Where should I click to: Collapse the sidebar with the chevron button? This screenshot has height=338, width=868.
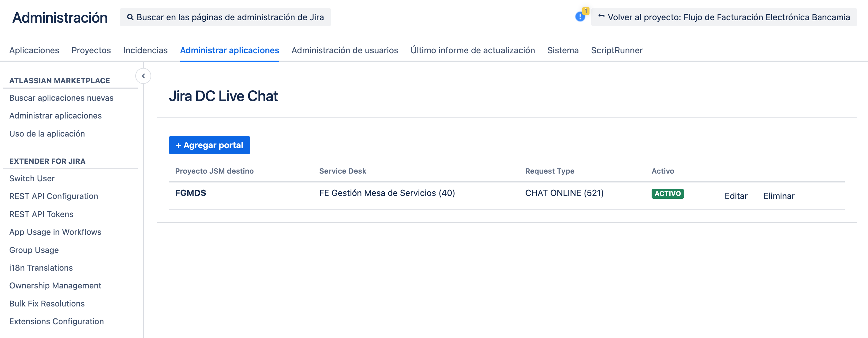[x=143, y=76]
